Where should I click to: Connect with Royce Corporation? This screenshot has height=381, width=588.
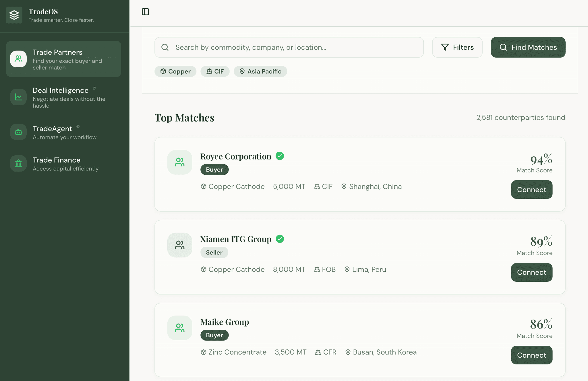coord(531,190)
